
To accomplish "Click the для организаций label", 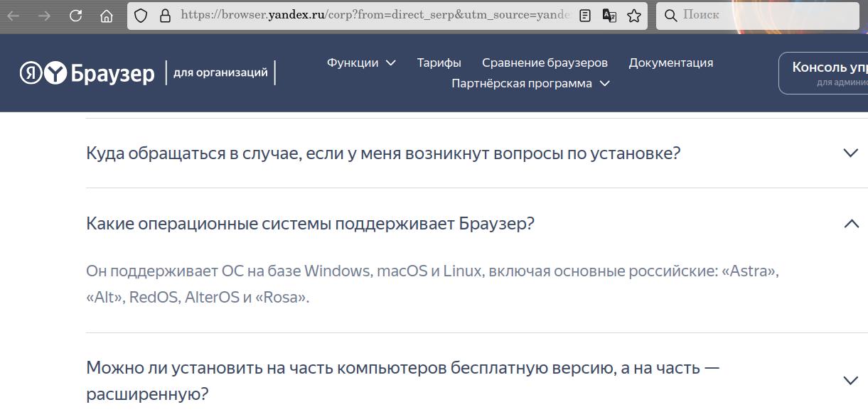I will point(220,72).
